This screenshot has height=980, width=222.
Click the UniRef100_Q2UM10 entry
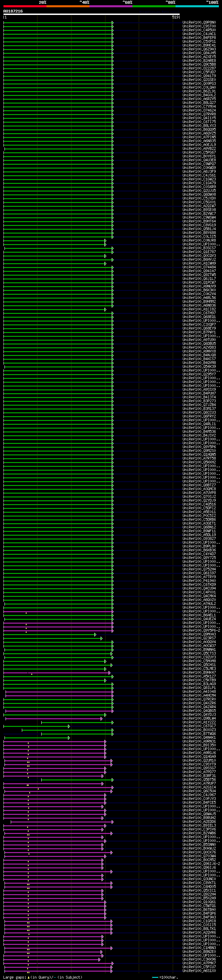199,761
